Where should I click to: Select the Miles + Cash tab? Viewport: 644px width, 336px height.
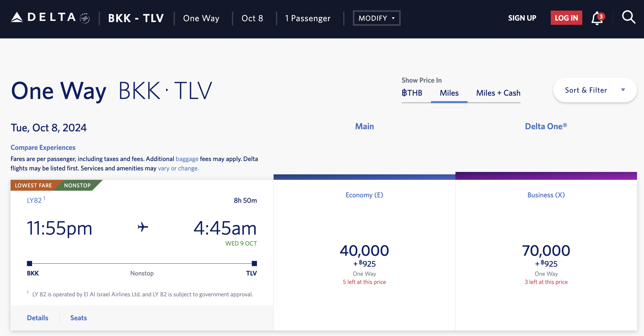498,93
